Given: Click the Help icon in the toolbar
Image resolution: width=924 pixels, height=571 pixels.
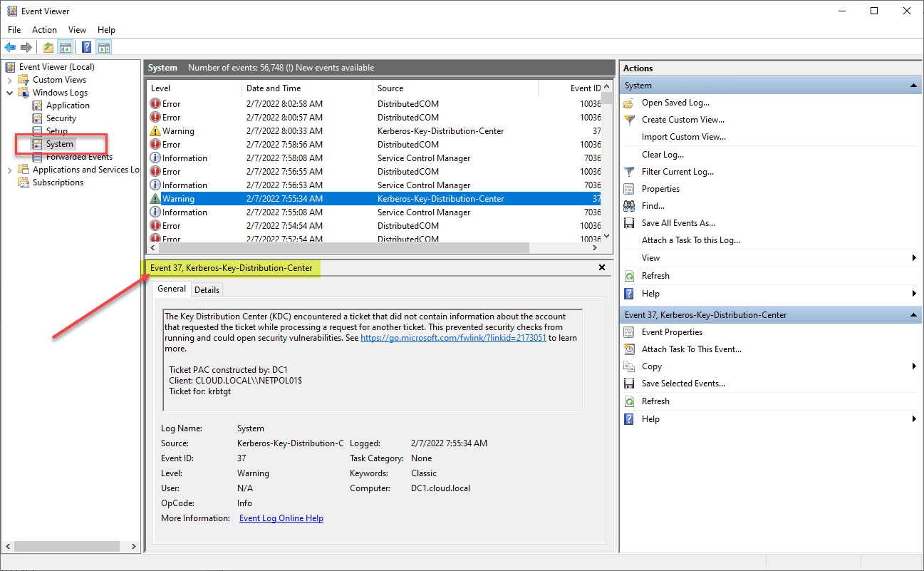Looking at the screenshot, I should point(86,48).
